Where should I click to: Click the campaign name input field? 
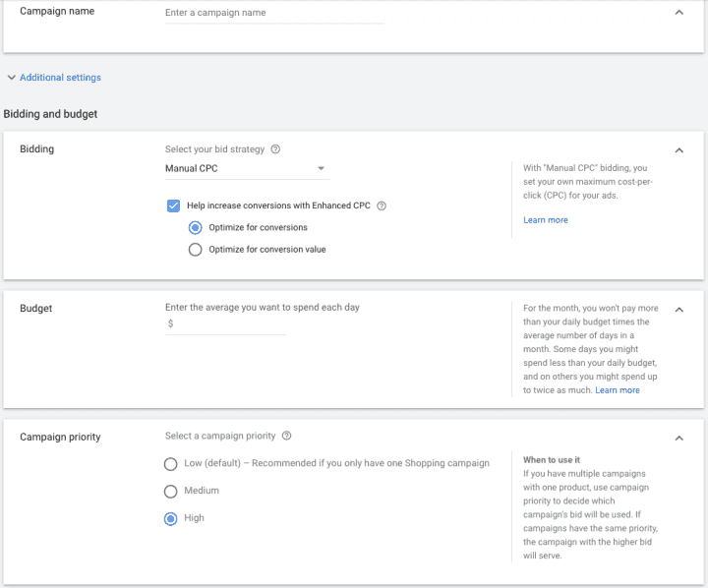(273, 14)
